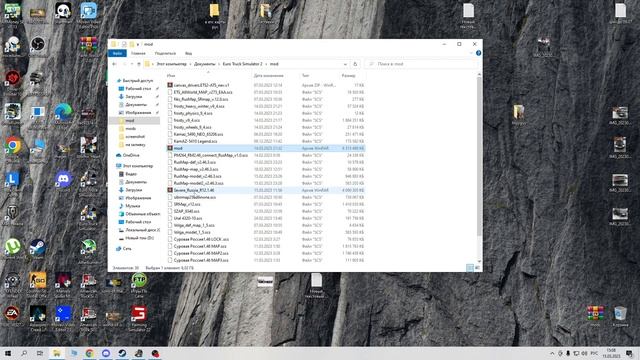Select Быстрый доступ in navigation pane

pos(138,81)
